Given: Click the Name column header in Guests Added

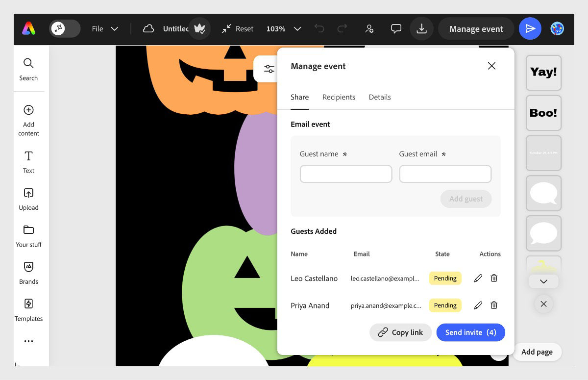Looking at the screenshot, I should pos(299,254).
